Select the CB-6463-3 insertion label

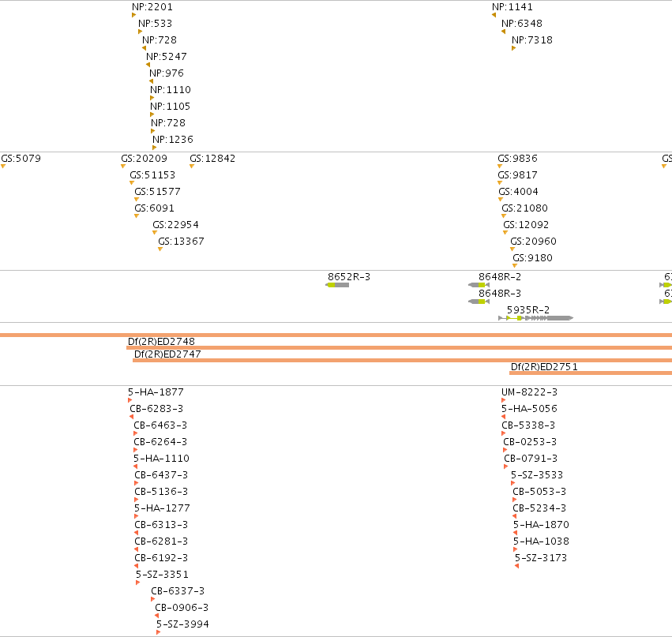tap(160, 425)
